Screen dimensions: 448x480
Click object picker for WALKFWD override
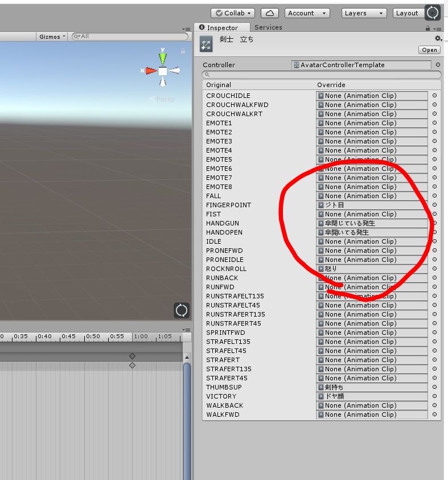click(x=434, y=415)
